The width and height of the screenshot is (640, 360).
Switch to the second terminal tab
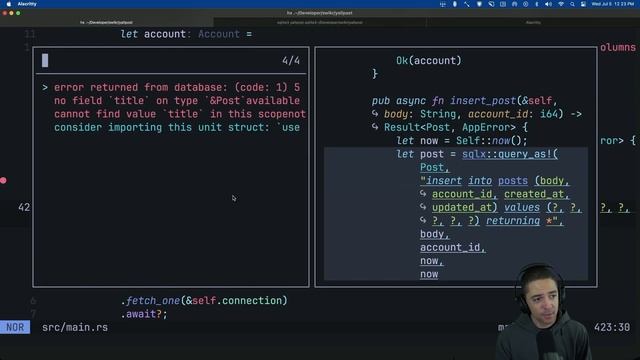320,22
